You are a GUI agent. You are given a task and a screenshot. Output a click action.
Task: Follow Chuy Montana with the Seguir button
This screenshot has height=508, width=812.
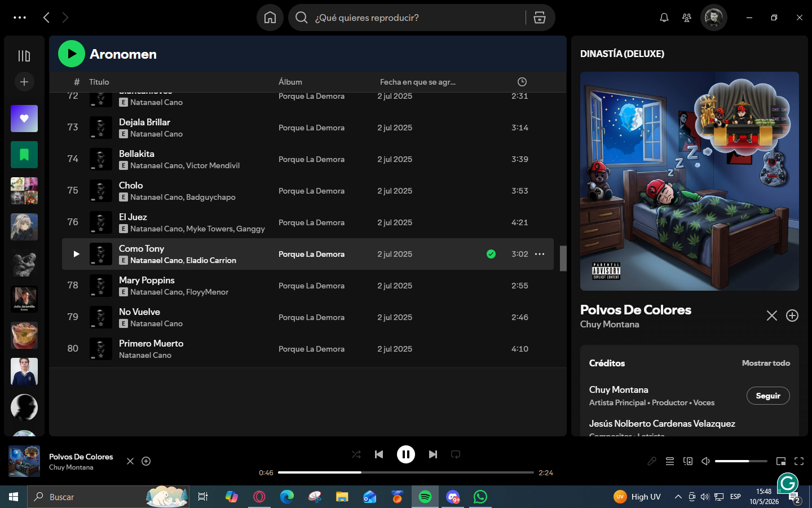tap(768, 396)
